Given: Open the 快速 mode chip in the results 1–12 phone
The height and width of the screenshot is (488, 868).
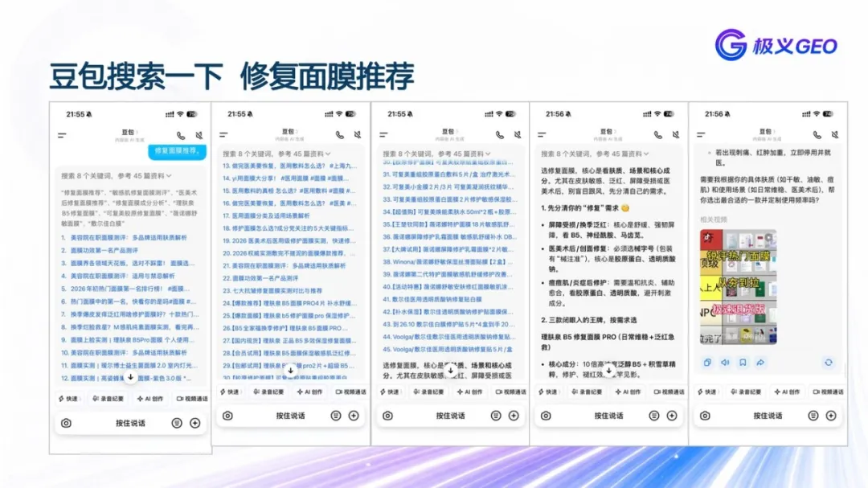Looking at the screenshot, I should coord(68,399).
